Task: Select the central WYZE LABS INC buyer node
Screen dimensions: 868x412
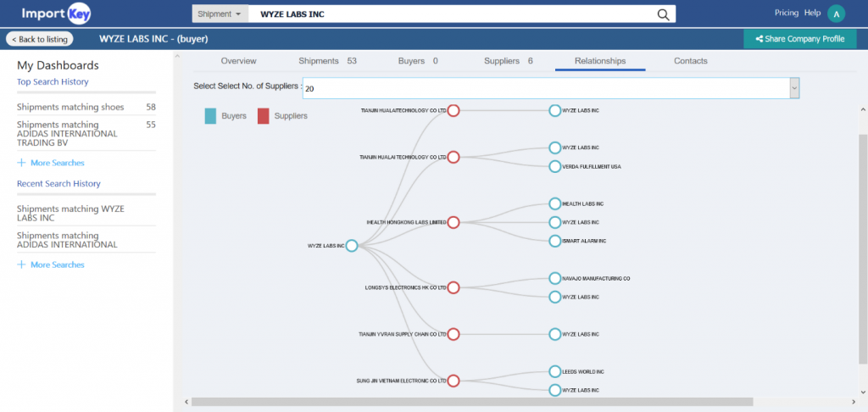Action: [x=352, y=246]
